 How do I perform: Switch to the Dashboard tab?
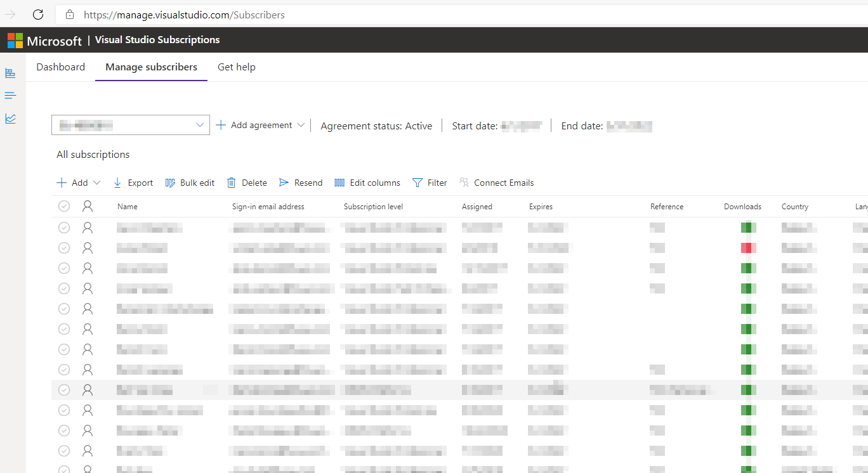pos(61,67)
